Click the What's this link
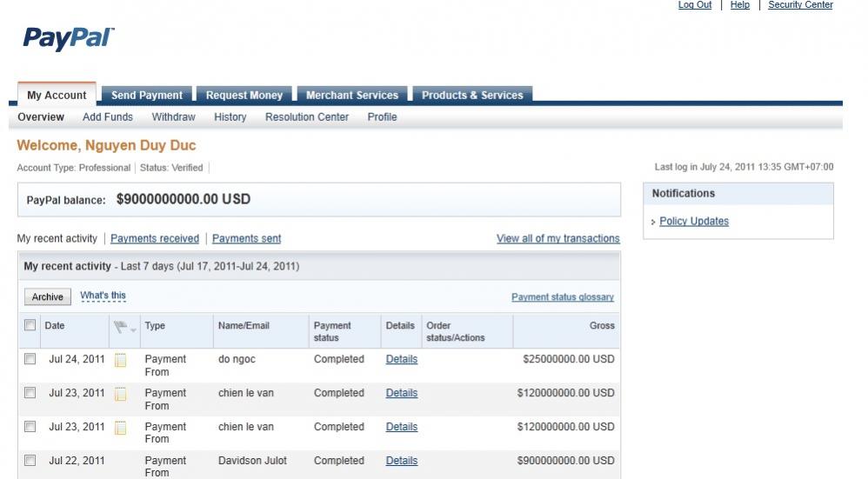The width and height of the screenshot is (868, 479). point(103,296)
